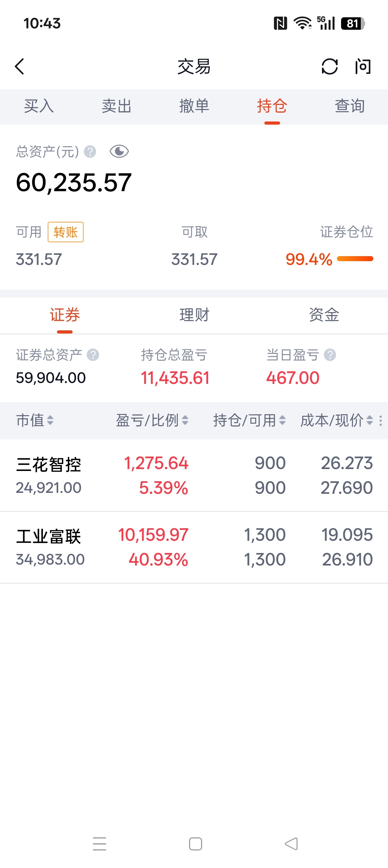Tap the 证券仓位 99.4% progress bar

pyautogui.click(x=355, y=259)
